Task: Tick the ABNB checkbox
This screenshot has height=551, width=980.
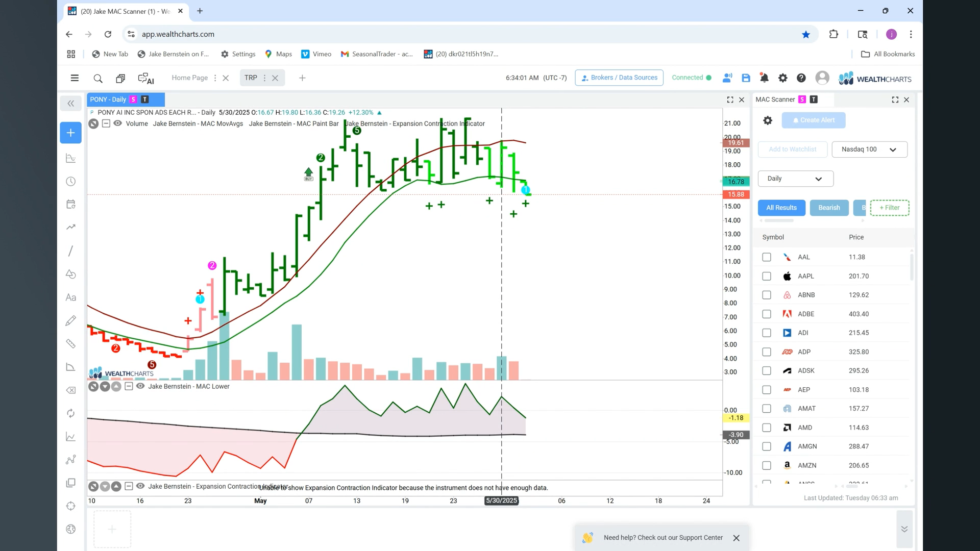Action: (x=766, y=295)
